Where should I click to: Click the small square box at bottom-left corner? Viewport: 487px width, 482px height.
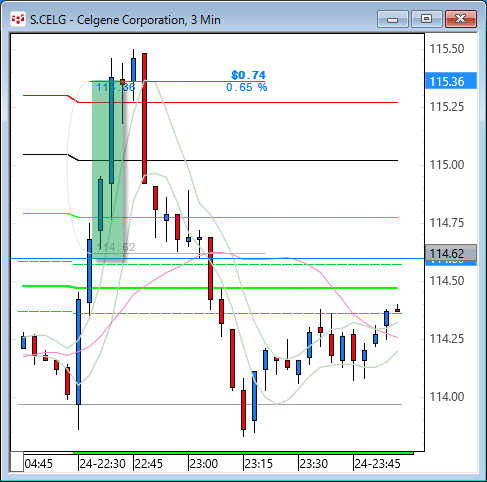(17, 462)
